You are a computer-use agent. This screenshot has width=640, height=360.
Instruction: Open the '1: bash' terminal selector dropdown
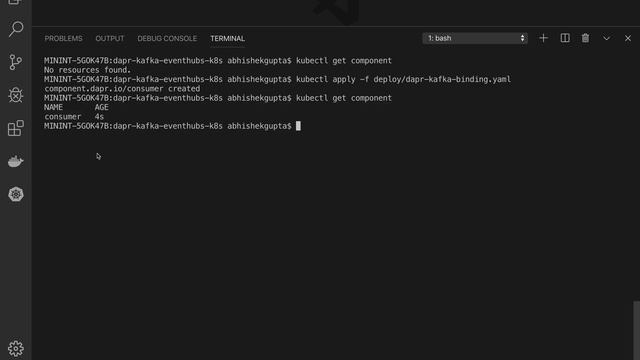tap(475, 38)
